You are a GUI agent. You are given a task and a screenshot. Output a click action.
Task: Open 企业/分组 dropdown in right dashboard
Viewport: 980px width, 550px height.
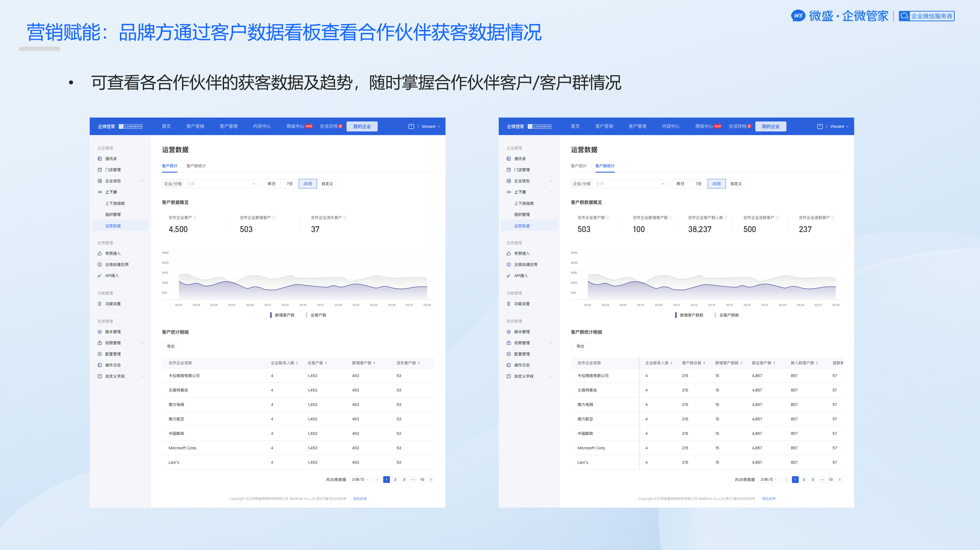[x=619, y=184]
